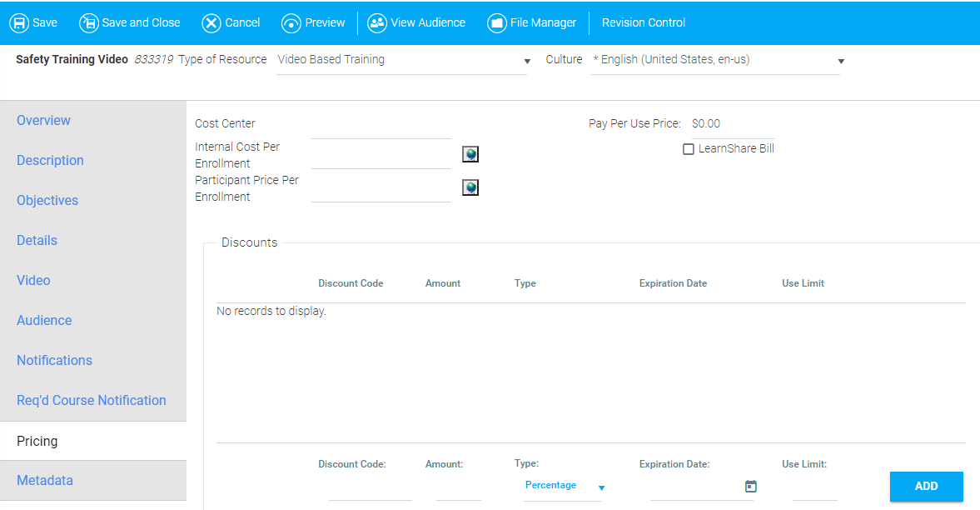980x510 pixels.
Task: Switch to the Overview tab
Action: pos(43,121)
